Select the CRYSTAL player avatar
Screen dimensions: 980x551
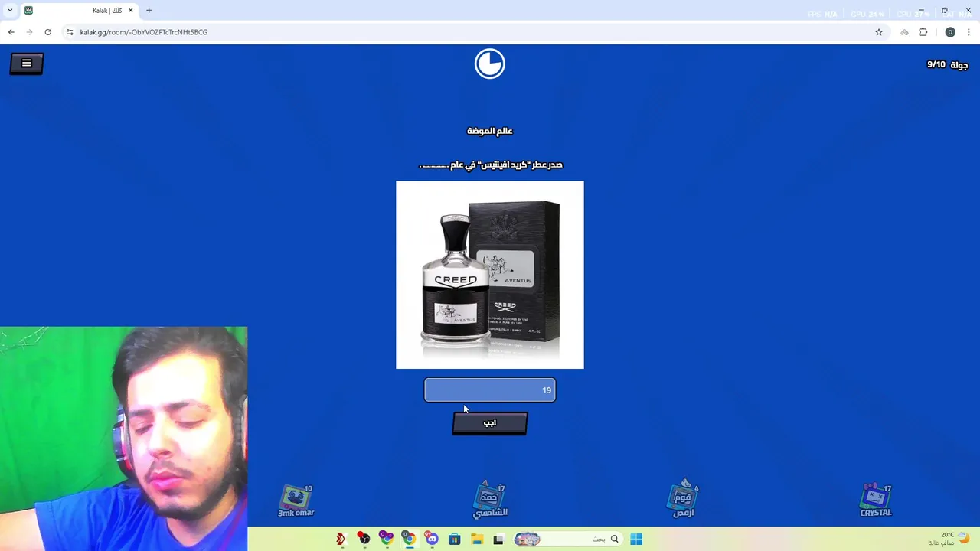pos(876,500)
